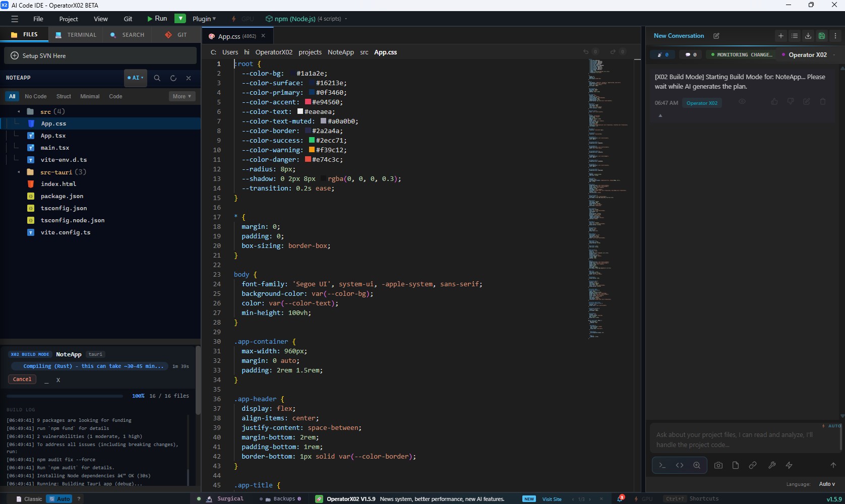
Task: Click the edit icon beside New Conversation
Action: pos(716,36)
